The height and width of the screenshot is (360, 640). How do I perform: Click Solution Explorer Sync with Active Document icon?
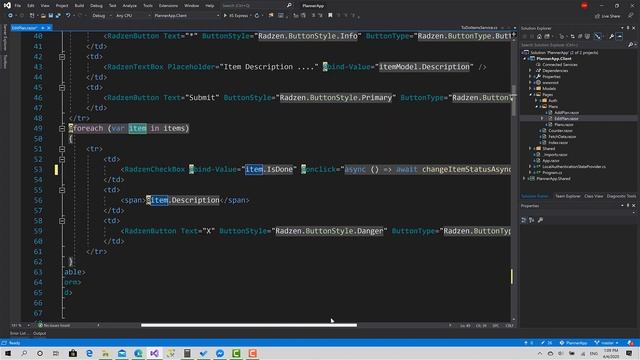572,37
